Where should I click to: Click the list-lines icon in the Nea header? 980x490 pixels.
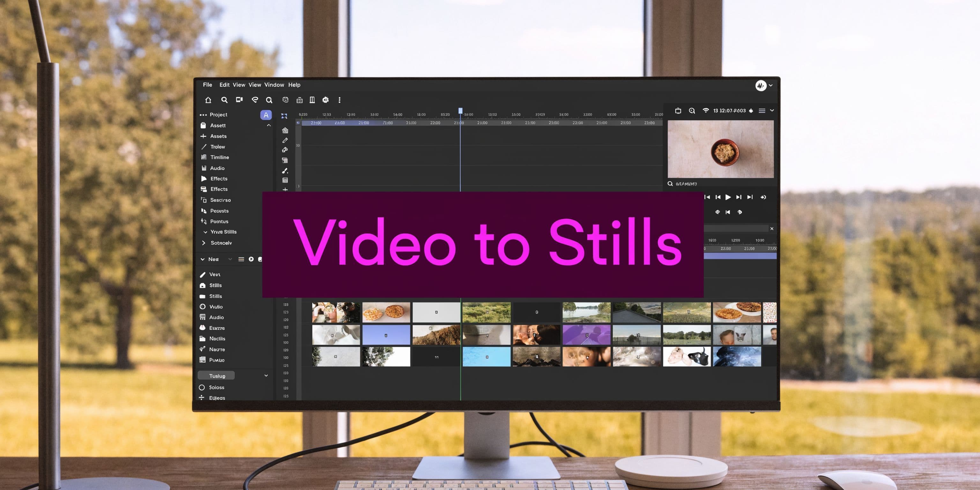point(241,259)
